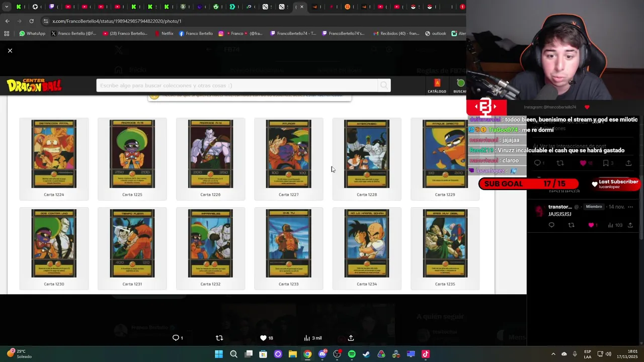The width and height of the screenshot is (644, 362).
Task: Open the Chrome tab search dropdown
Action: 6,7
